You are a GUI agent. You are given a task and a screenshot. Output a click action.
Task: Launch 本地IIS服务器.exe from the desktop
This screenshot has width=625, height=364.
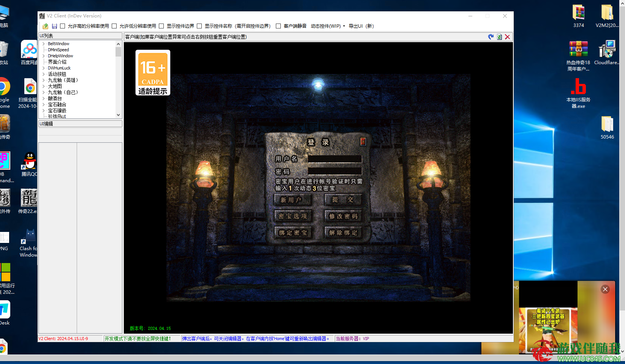click(x=578, y=93)
